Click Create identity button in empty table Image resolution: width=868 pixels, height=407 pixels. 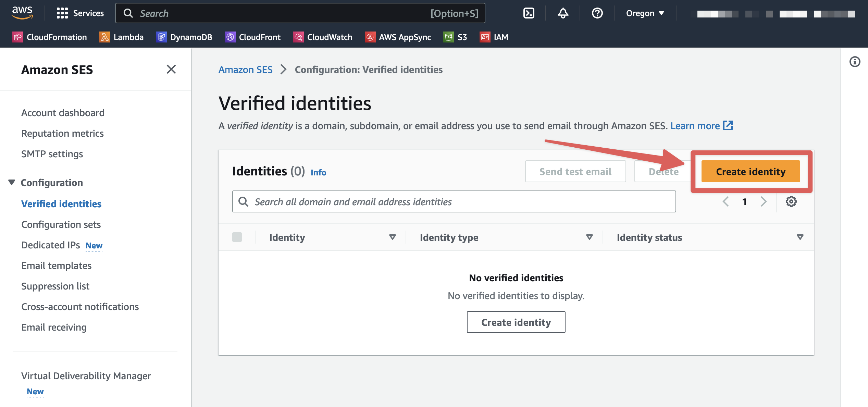[516, 322]
